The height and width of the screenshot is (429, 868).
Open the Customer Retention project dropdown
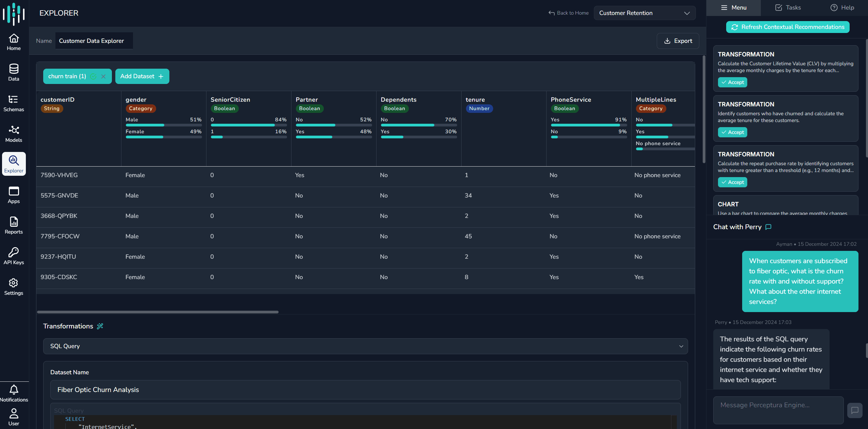tap(645, 13)
